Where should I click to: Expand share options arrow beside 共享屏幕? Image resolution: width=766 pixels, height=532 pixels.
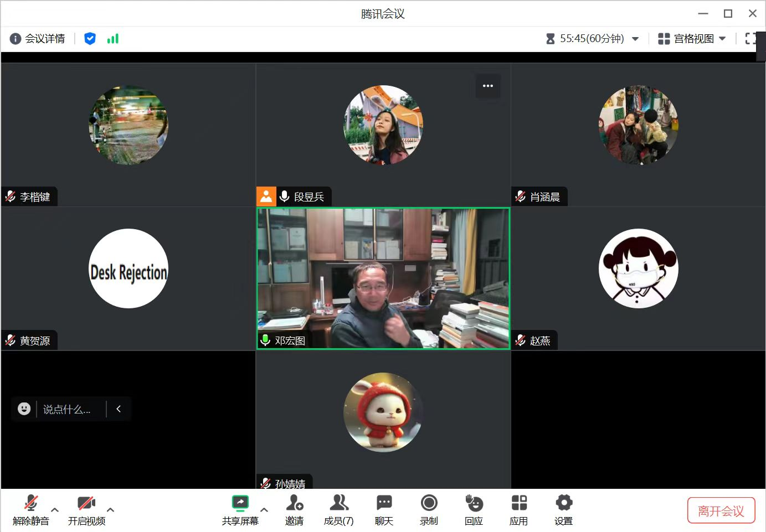tap(264, 510)
